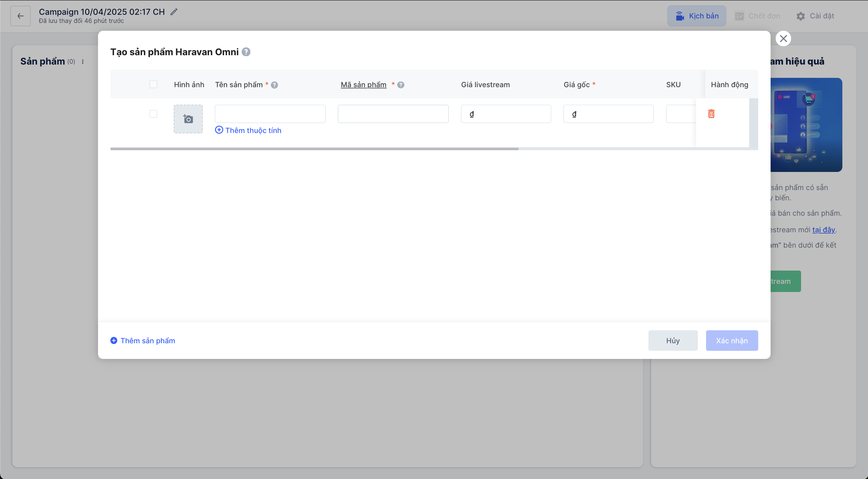
Task: Click the Hủy button
Action: click(673, 341)
